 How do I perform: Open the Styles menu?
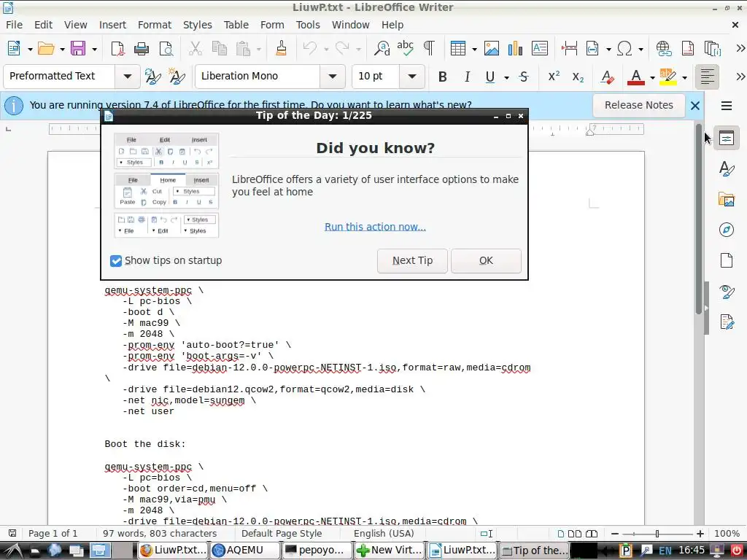coord(197,25)
